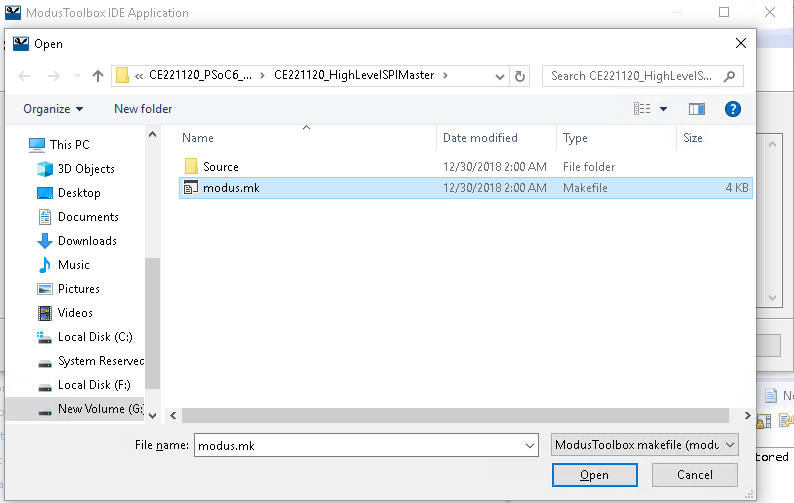Open Local Disk (F:) in sidebar
This screenshot has height=503, width=794.
pyautogui.click(x=94, y=385)
